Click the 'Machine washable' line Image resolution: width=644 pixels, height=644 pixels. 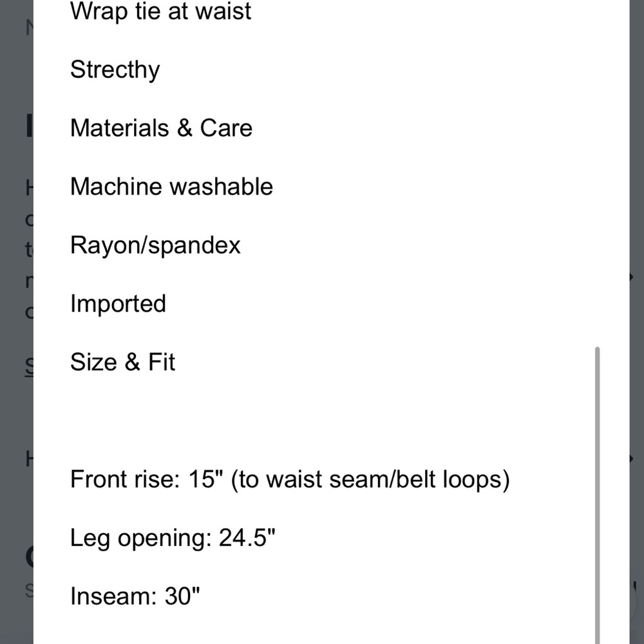coord(171,187)
